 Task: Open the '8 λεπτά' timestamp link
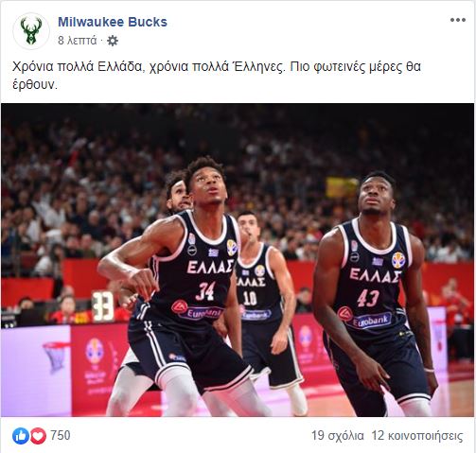78,41
